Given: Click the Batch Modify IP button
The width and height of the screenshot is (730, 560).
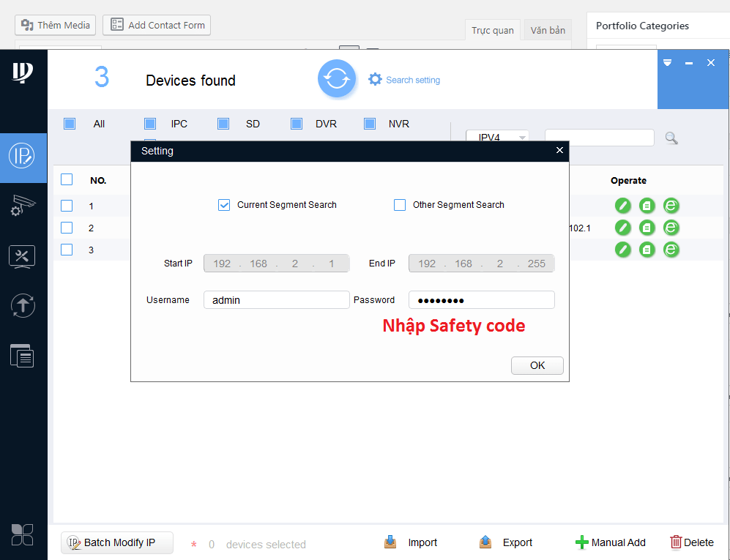Looking at the screenshot, I should click(117, 542).
